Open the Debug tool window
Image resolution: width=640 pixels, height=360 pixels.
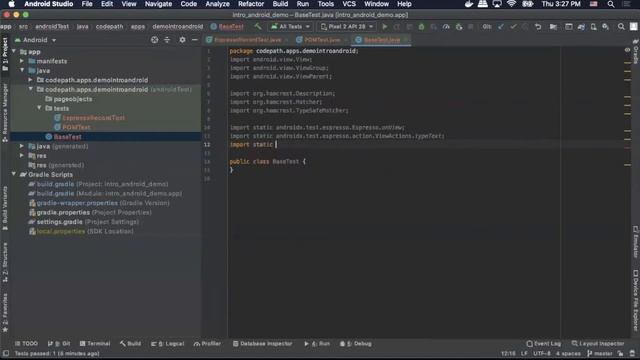pyautogui.click(x=356, y=344)
